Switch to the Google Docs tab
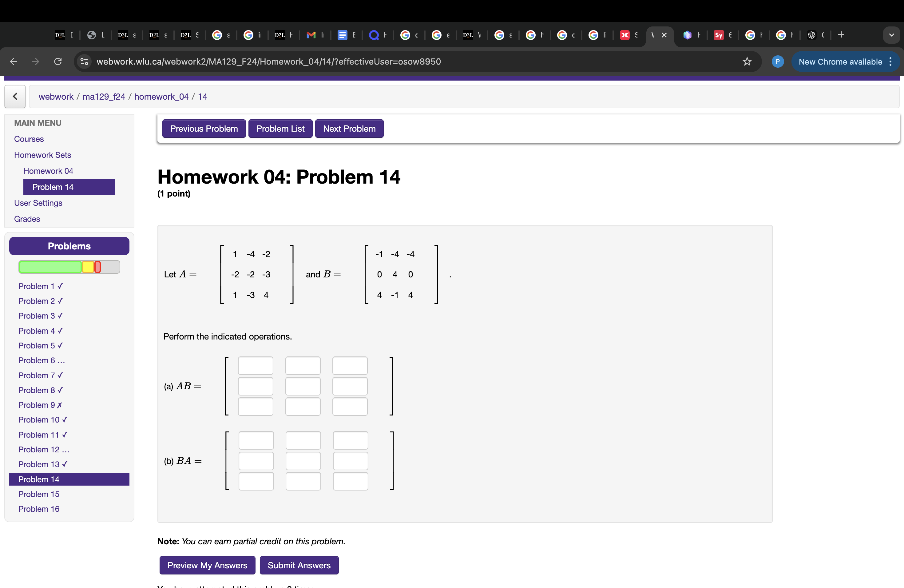This screenshot has width=904, height=588. [x=347, y=35]
